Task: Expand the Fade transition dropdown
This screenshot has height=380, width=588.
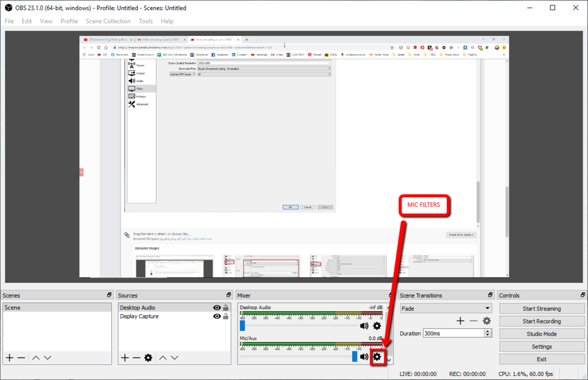Action: 487,308
